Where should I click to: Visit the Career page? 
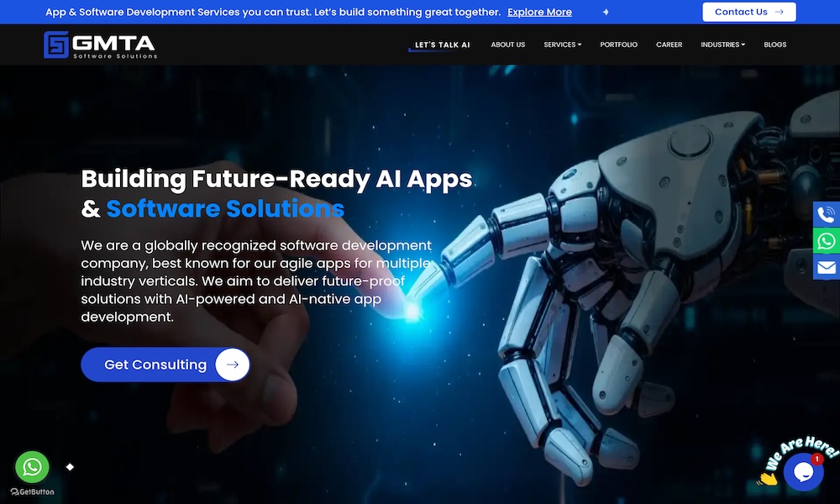[669, 45]
